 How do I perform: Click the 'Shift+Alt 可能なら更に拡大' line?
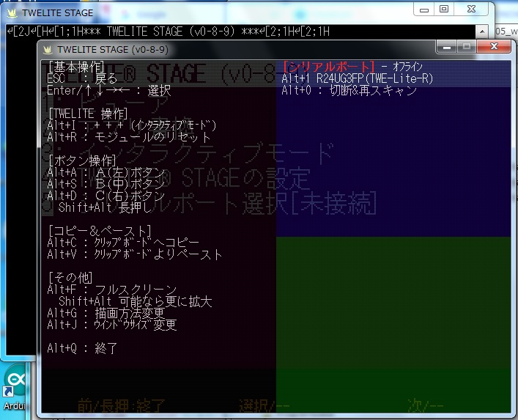135,301
